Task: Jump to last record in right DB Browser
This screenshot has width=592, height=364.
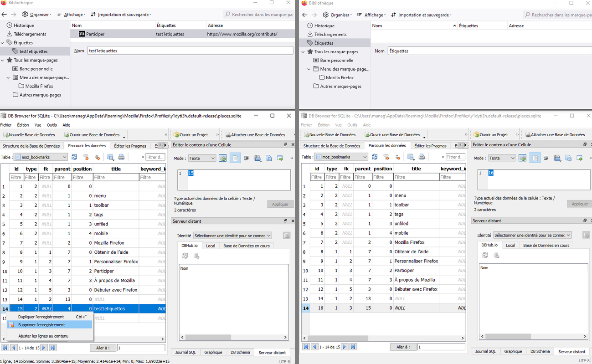Action: click(353, 347)
